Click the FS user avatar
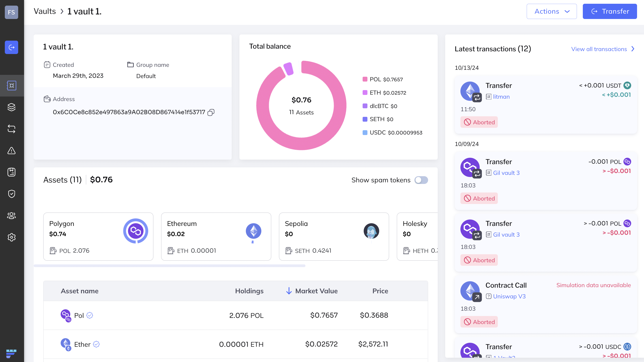 point(11,12)
